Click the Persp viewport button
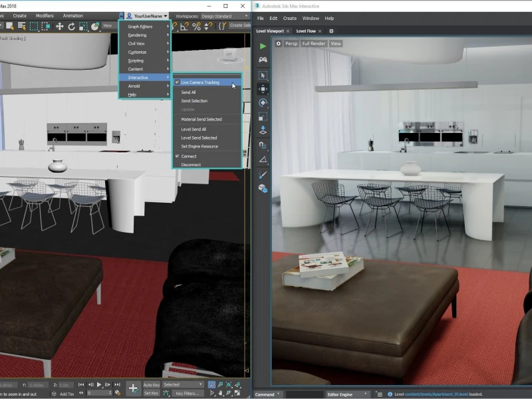The width and height of the screenshot is (532, 399). coord(291,43)
